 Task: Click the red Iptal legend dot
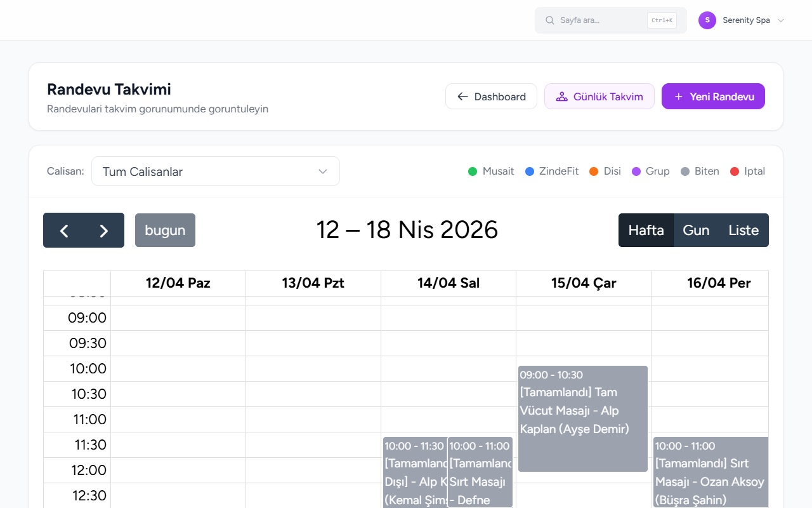(x=735, y=171)
